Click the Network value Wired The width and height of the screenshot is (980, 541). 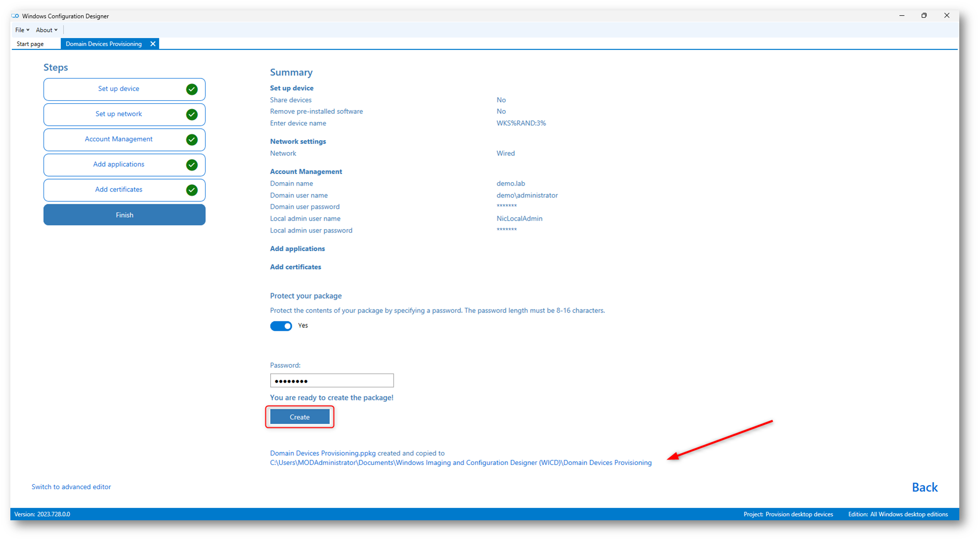click(x=505, y=154)
